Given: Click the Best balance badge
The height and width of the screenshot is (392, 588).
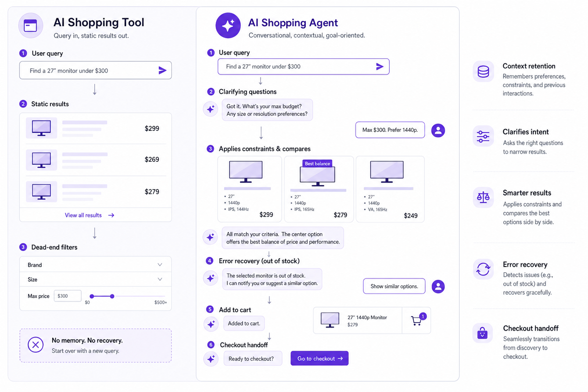Looking at the screenshot, I should tap(317, 163).
